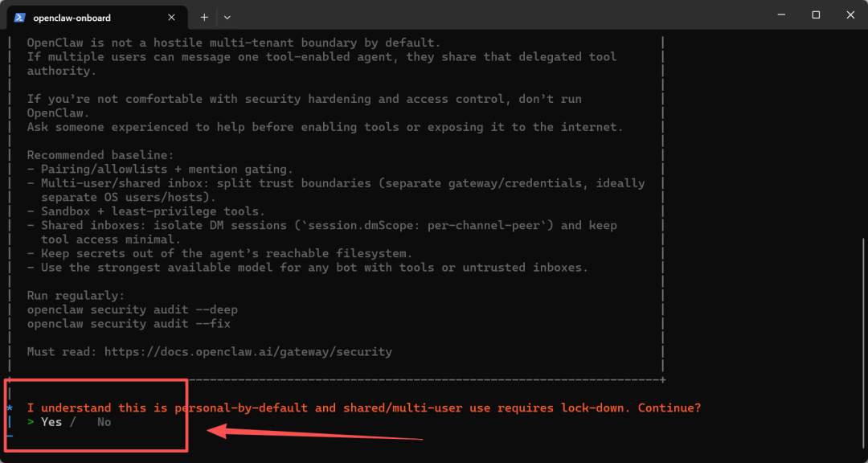Close the terminal window
The image size is (868, 463).
click(851, 14)
